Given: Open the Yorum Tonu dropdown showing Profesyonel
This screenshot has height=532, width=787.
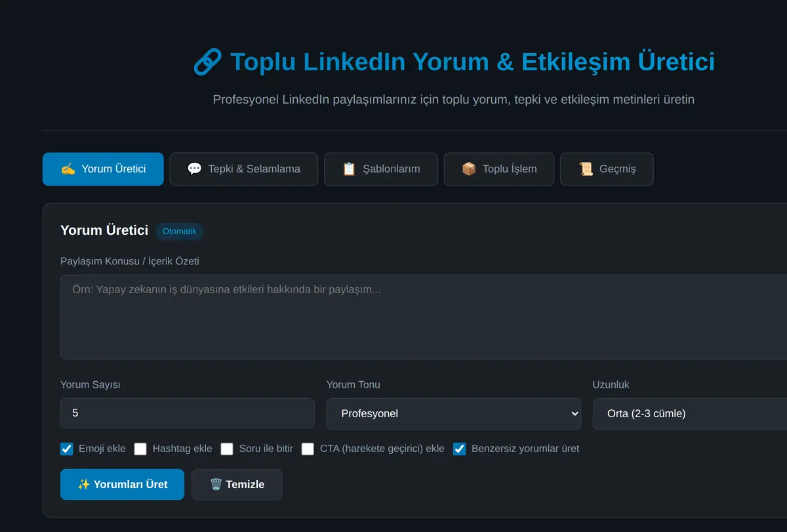Looking at the screenshot, I should [x=454, y=414].
